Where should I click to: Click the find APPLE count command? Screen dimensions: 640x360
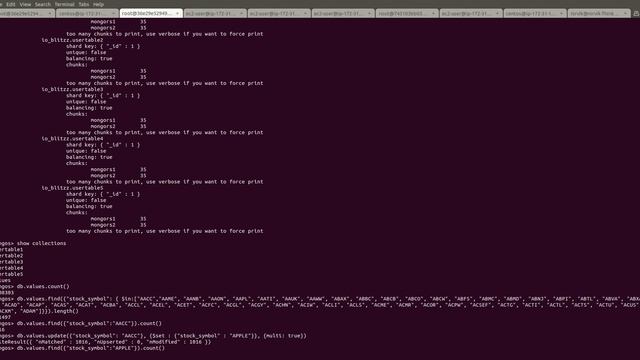tap(91, 348)
